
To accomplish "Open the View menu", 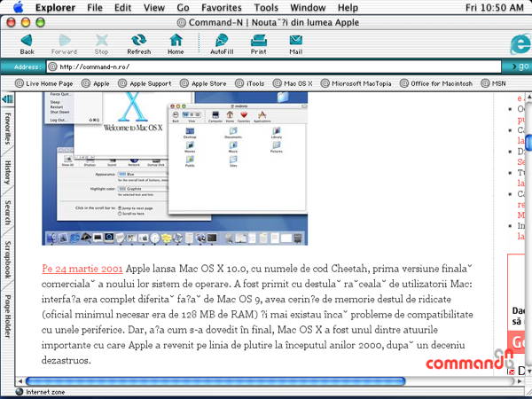I will (x=154, y=7).
